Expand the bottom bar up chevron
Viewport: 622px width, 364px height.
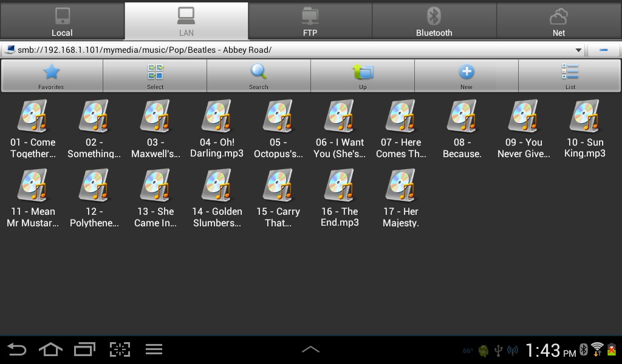310,349
